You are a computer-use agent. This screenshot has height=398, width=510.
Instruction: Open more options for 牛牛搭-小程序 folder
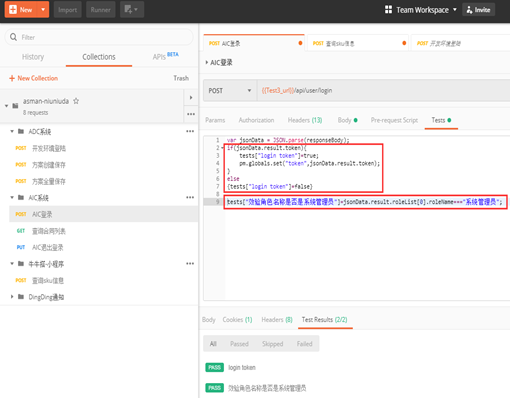[x=190, y=264]
